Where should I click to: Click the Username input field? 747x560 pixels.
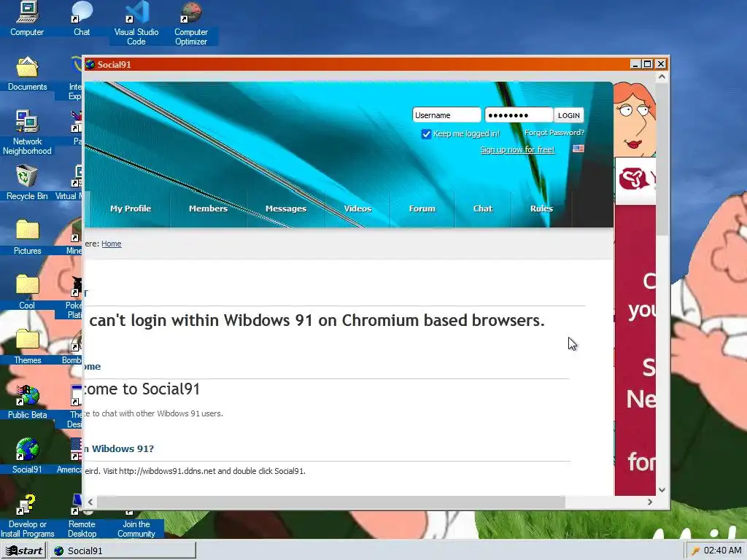point(446,115)
